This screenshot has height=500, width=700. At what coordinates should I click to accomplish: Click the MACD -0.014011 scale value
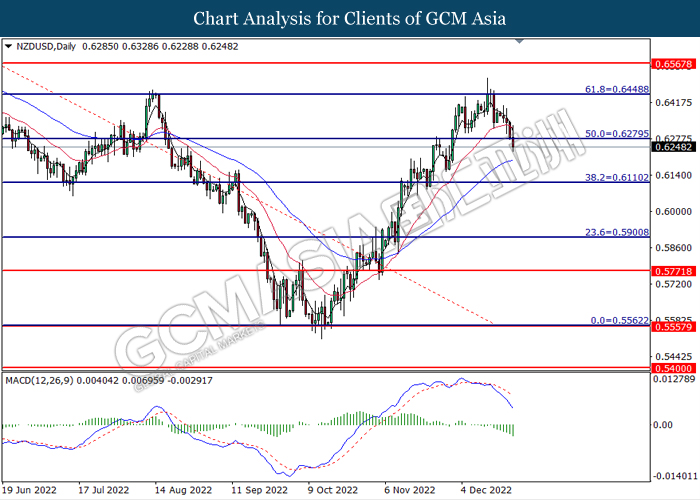pos(674,476)
